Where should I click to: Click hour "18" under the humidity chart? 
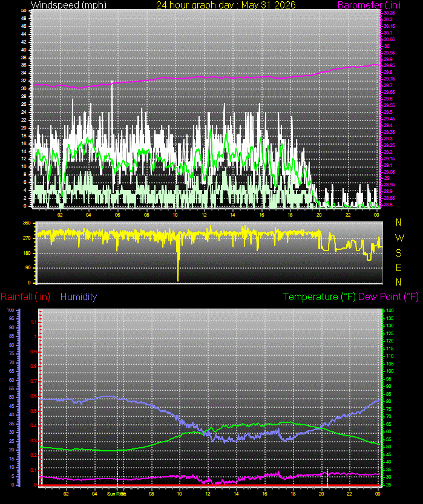[293, 494]
